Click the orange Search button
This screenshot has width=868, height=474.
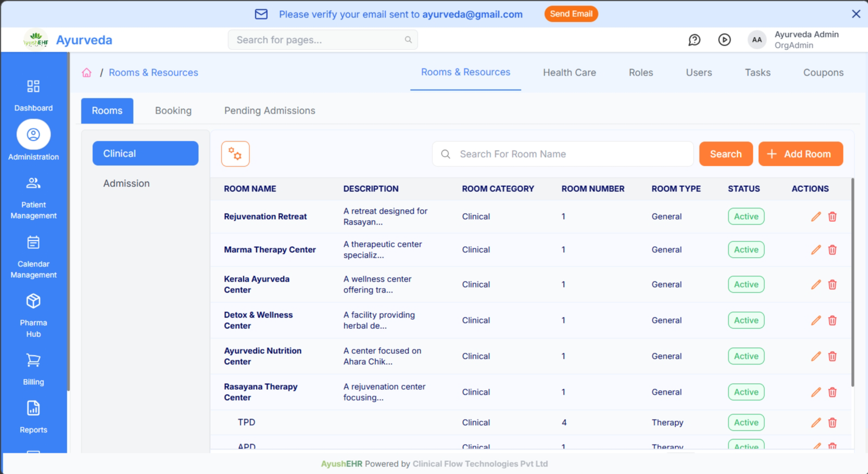[x=726, y=154]
